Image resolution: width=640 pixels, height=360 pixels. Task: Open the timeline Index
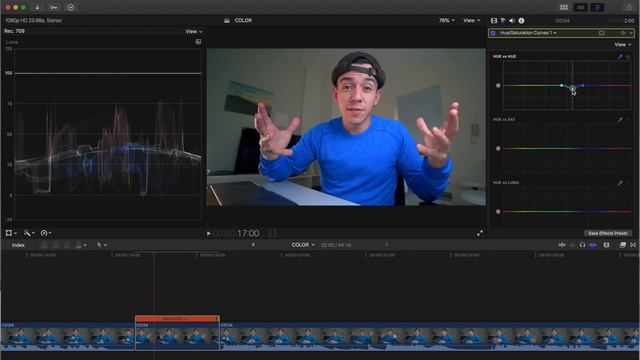coord(18,245)
